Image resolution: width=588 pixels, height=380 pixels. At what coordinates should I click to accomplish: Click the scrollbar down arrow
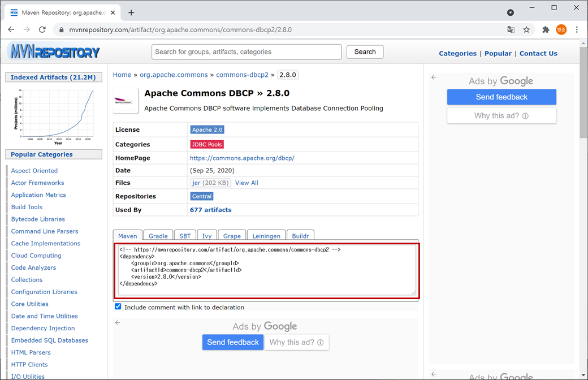[x=583, y=375]
